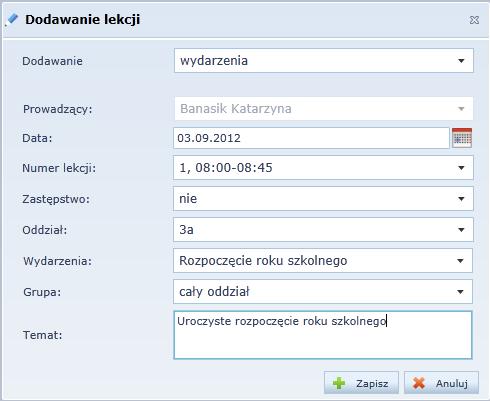The height and width of the screenshot is (401, 490).
Task: Click the Numer lekcji: label
Action: click(x=59, y=168)
